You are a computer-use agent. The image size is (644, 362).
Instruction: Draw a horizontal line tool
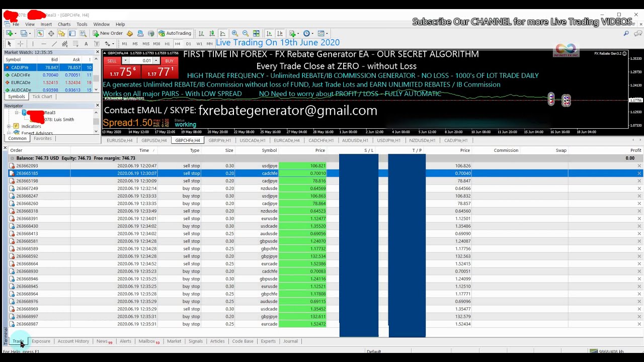click(44, 44)
